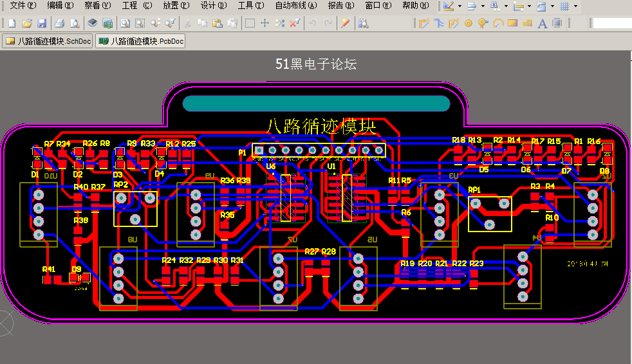
Task: Click the grid settings icon
Action: (564, 6)
